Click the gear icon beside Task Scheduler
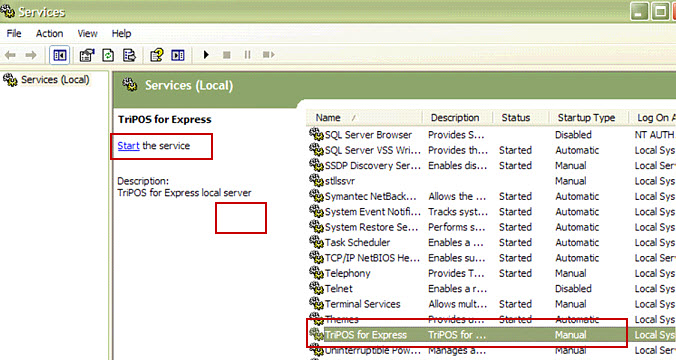Screen dimensions: 676x360 [316, 242]
